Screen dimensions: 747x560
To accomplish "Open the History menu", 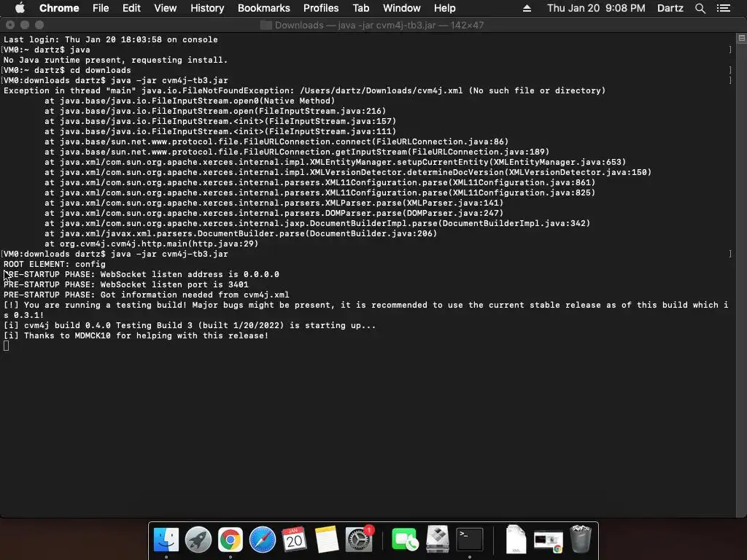I will point(207,8).
